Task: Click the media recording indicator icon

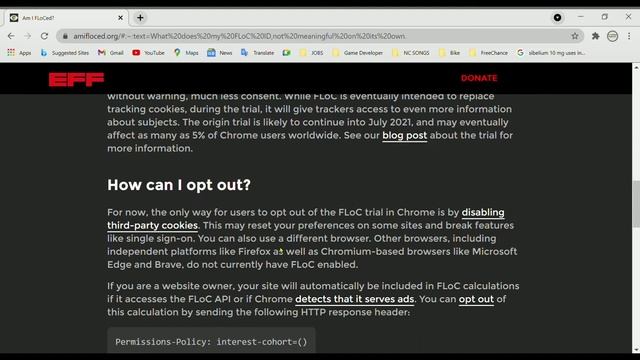Action: pos(557,18)
